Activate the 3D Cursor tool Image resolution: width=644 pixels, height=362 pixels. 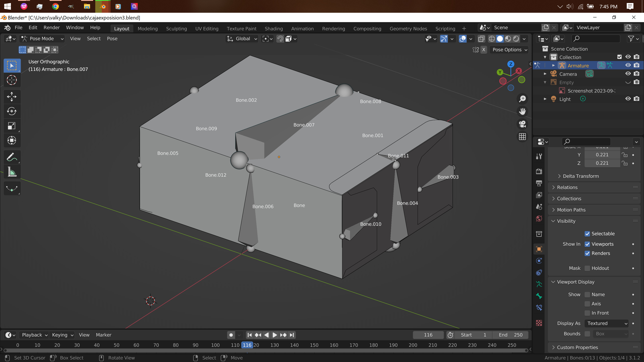12,80
